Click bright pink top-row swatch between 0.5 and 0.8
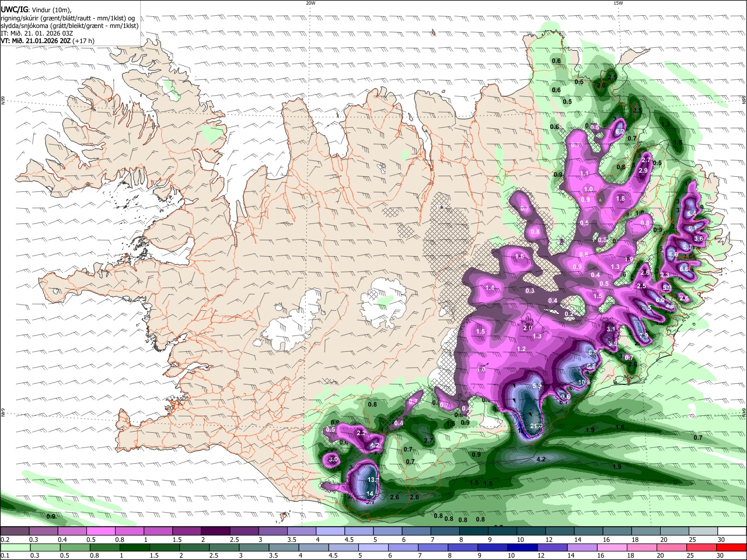This screenshot has width=747, height=560. pos(100,531)
